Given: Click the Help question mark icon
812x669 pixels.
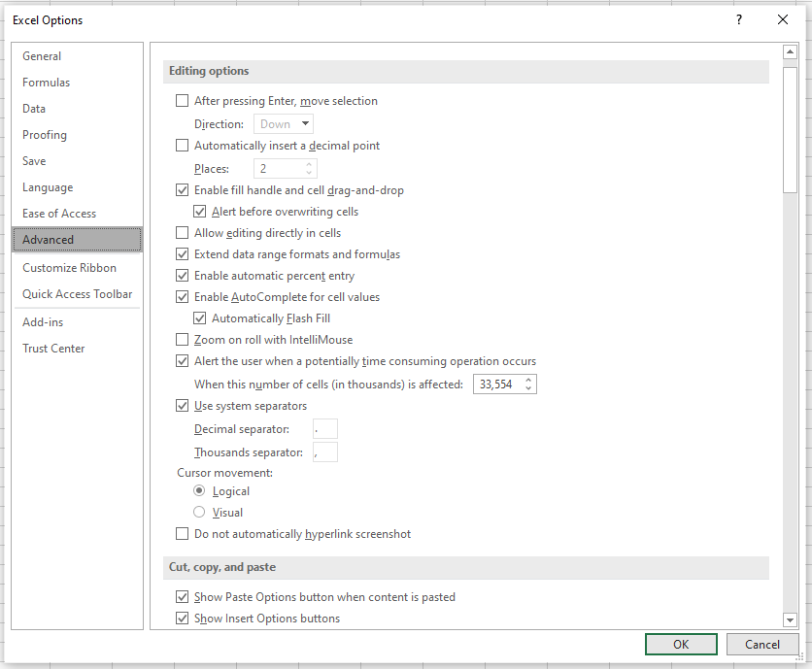Looking at the screenshot, I should (x=738, y=20).
